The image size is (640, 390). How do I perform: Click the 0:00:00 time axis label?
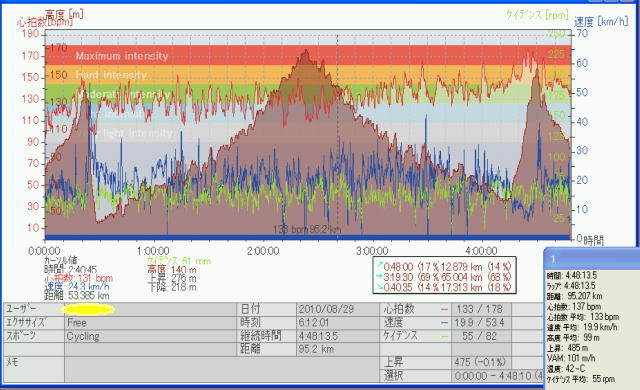tap(44, 250)
